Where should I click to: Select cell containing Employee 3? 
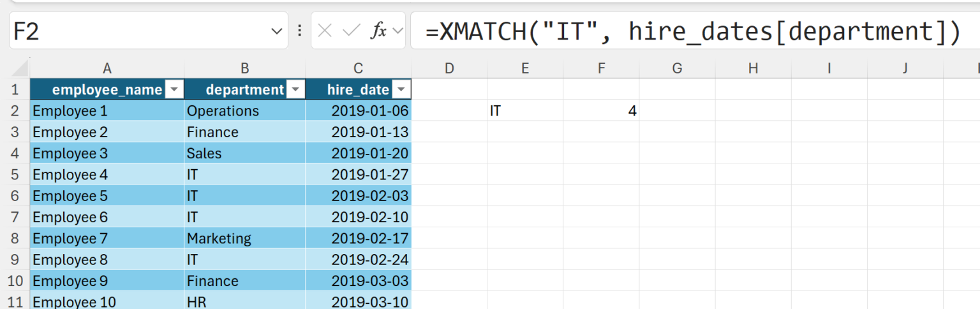(107, 153)
